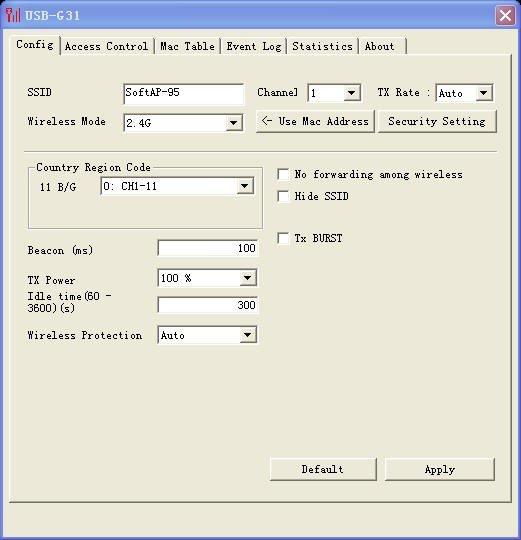
Task: Click the Use Mac Address button
Action: 315,121
